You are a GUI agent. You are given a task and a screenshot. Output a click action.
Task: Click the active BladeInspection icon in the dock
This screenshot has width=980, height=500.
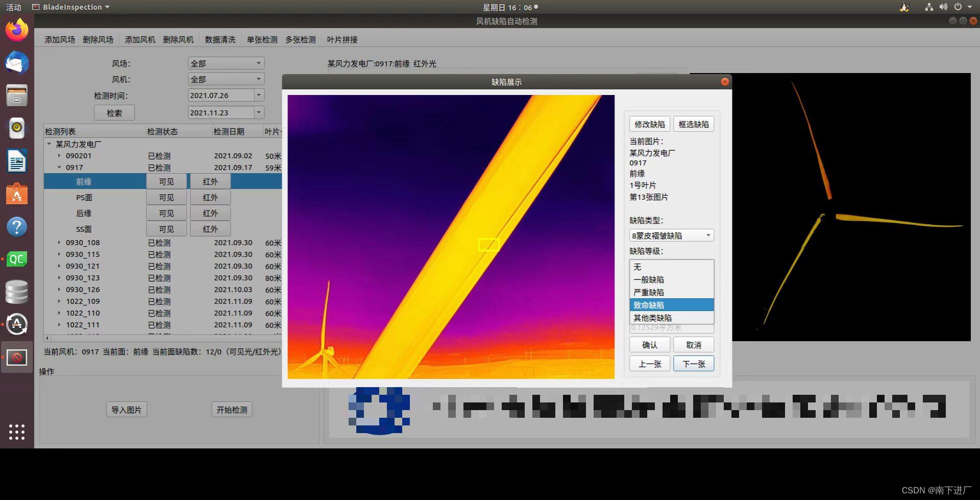(x=17, y=357)
